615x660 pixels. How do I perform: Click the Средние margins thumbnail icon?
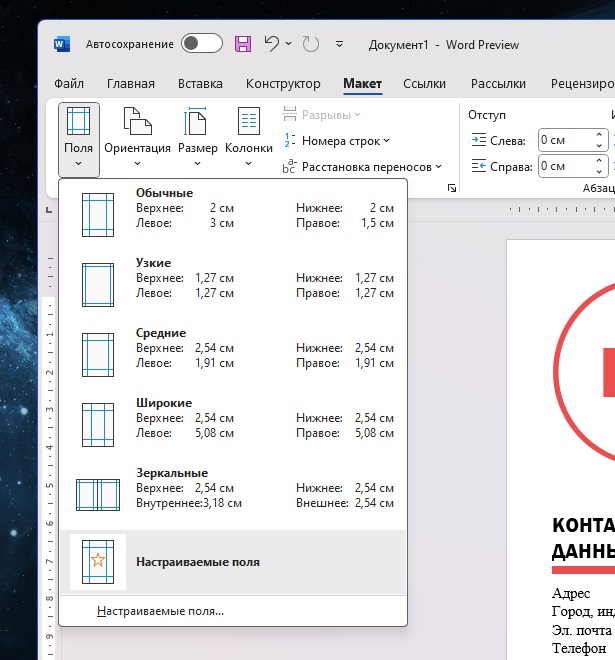click(98, 354)
